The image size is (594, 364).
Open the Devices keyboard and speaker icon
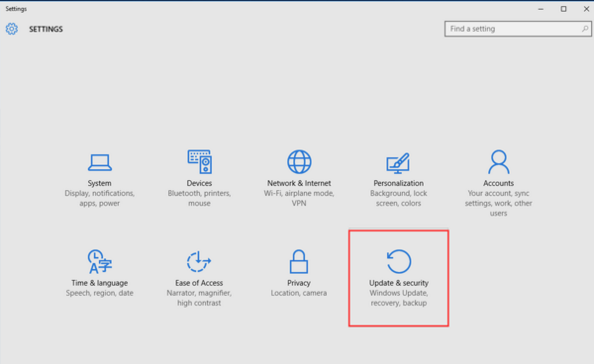(x=200, y=162)
